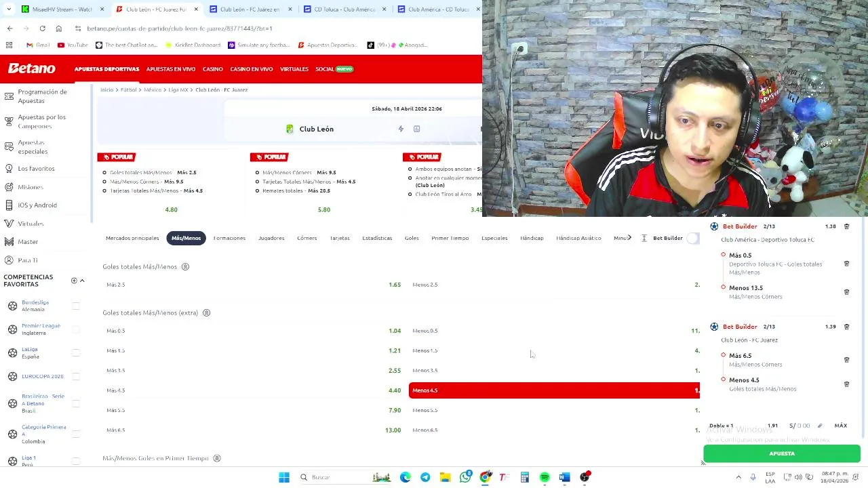The image size is (868, 488).
Task: Open the info icon for Goles totales Más/Menos
Action: pos(185,267)
